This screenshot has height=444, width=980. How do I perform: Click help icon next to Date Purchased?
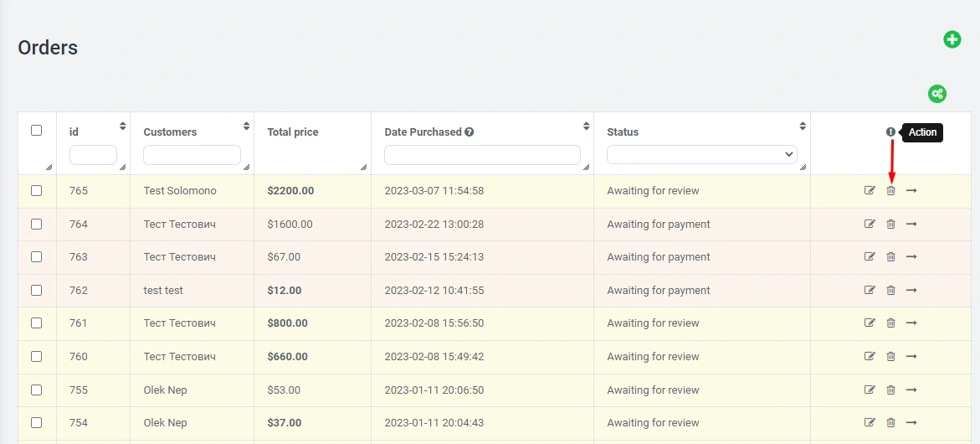pos(469,132)
